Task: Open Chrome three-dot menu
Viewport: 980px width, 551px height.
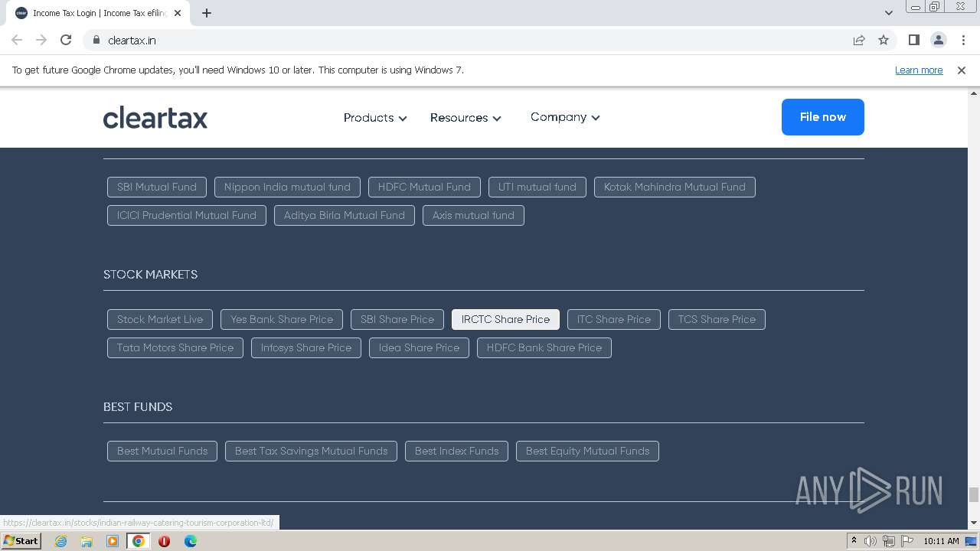Action: 963,40
